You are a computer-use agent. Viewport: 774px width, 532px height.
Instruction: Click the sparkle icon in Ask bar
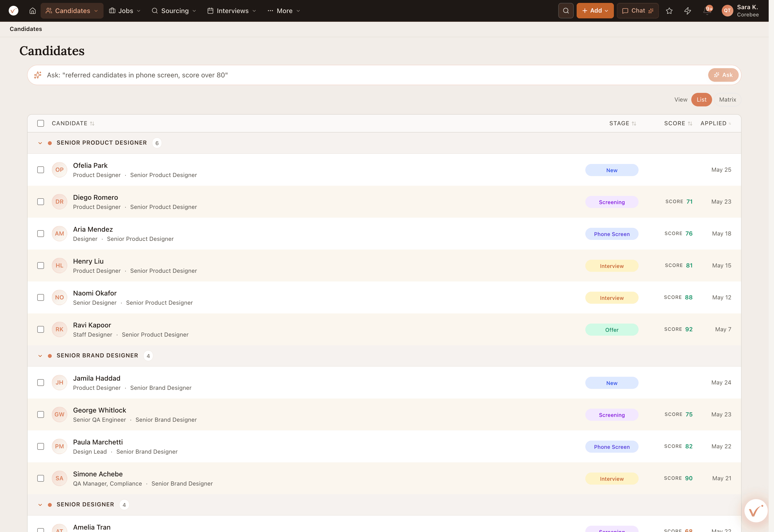click(38, 75)
